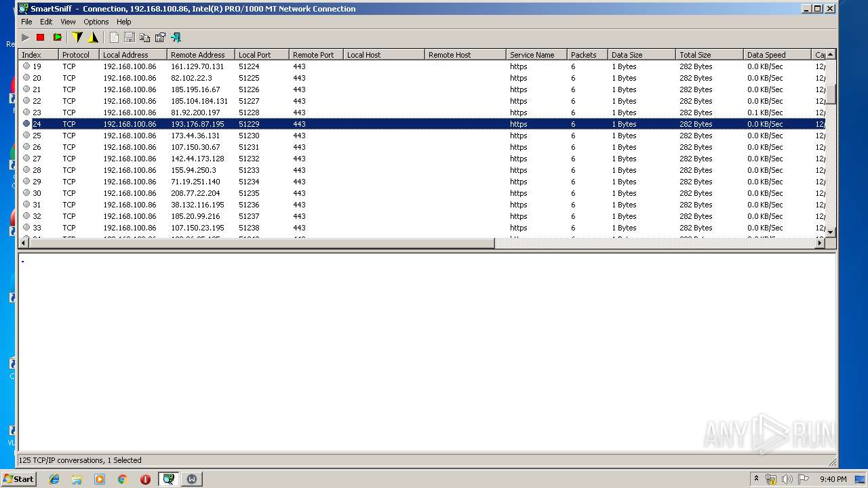Open the Options menu

click(x=96, y=22)
